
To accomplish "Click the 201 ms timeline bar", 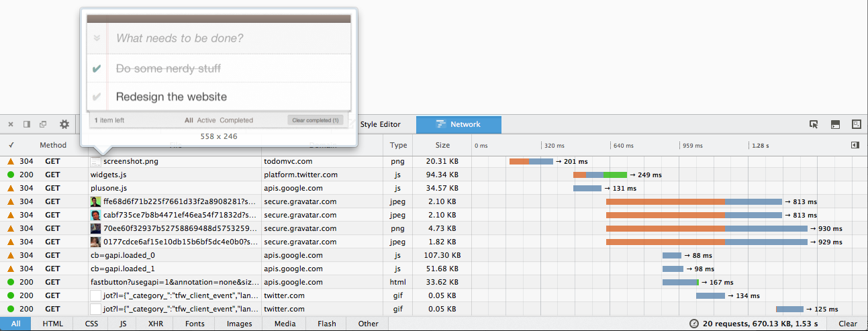I will 531,161.
